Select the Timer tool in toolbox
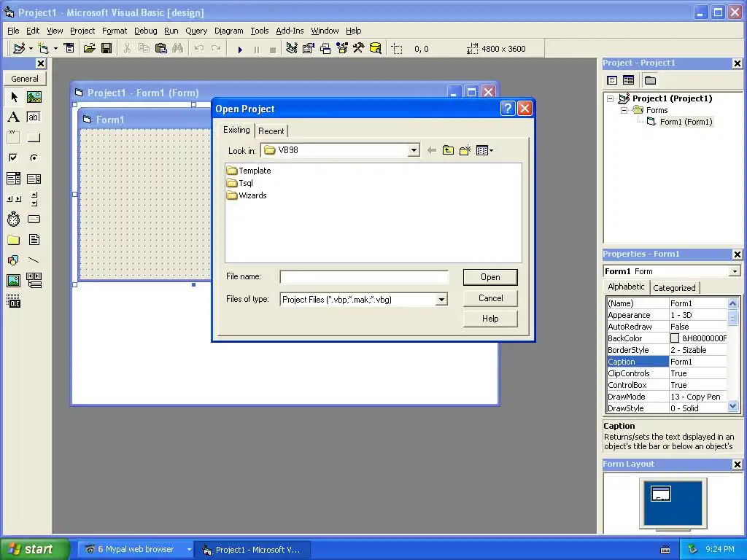 pos(13,219)
